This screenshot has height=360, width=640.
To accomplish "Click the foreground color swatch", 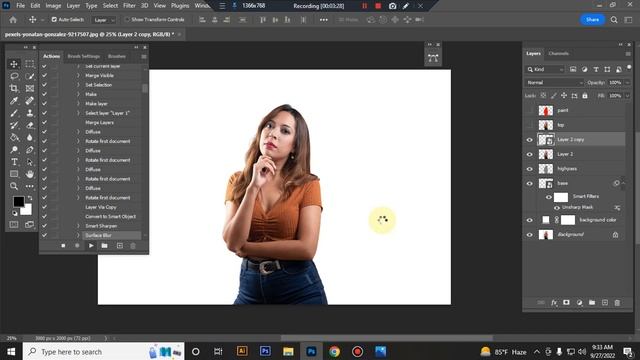I will (18, 202).
